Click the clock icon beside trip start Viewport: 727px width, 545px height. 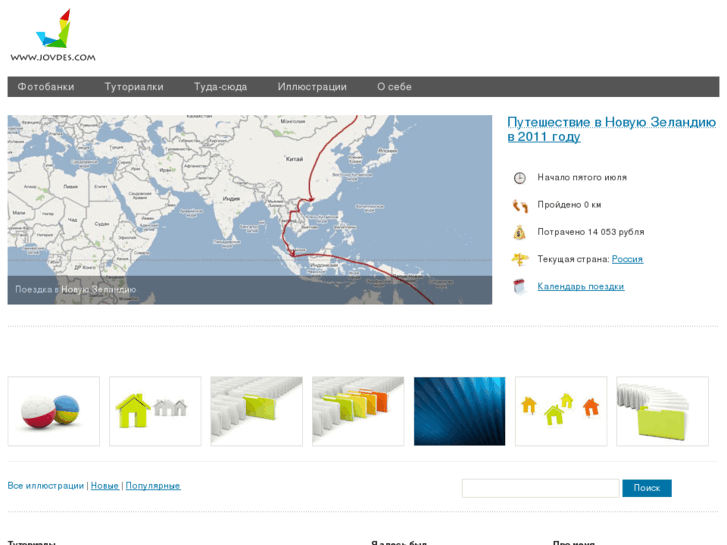(519, 178)
